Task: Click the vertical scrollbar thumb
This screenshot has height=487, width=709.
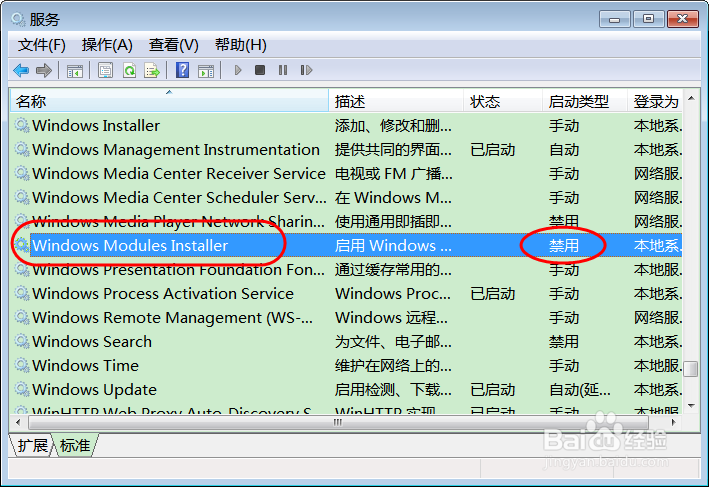Action: [x=691, y=369]
